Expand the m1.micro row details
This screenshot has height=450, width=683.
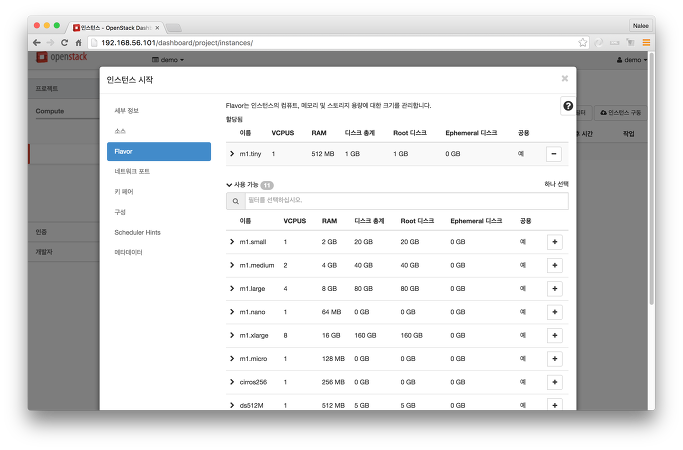tap(232, 359)
